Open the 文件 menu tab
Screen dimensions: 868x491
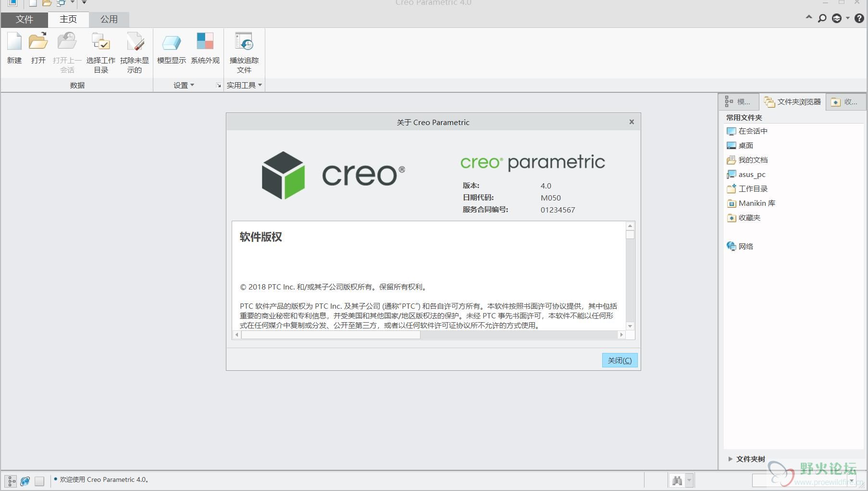pyautogui.click(x=25, y=19)
